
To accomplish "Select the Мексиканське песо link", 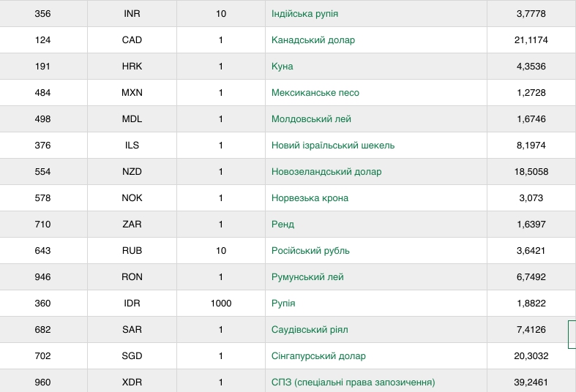I will click(x=315, y=93).
